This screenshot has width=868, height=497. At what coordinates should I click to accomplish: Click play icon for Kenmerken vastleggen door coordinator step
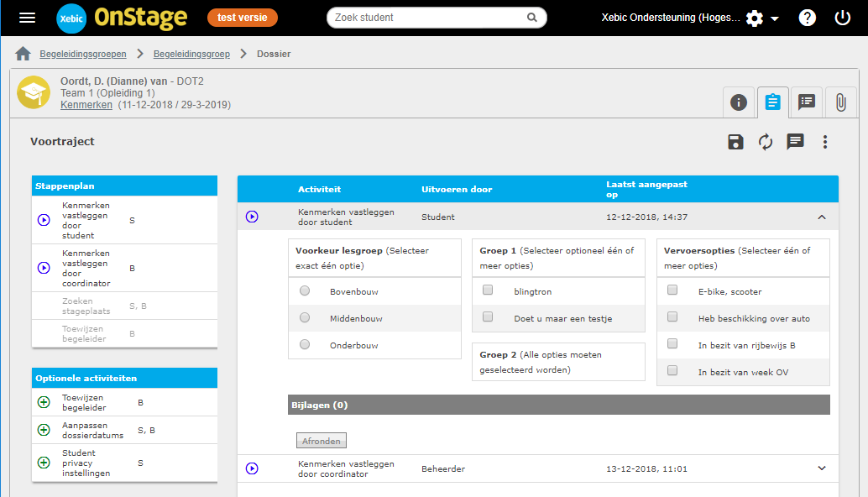[x=44, y=268]
